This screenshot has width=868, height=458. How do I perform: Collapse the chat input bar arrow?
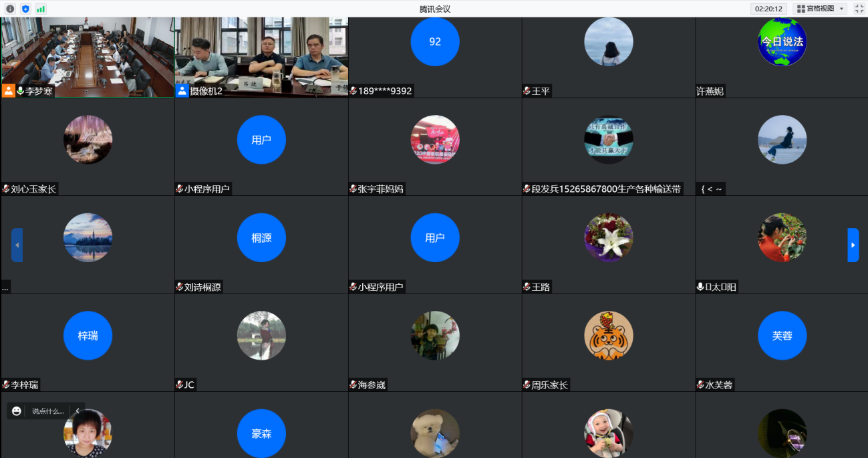78,411
